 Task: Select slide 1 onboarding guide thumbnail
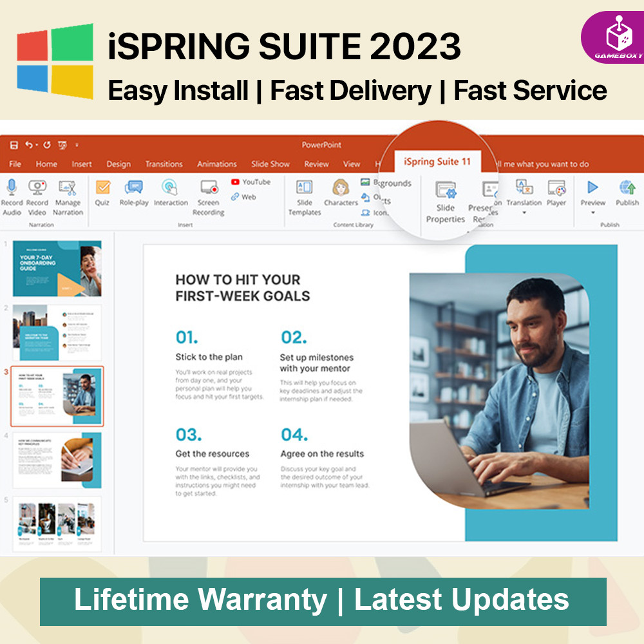[57, 269]
